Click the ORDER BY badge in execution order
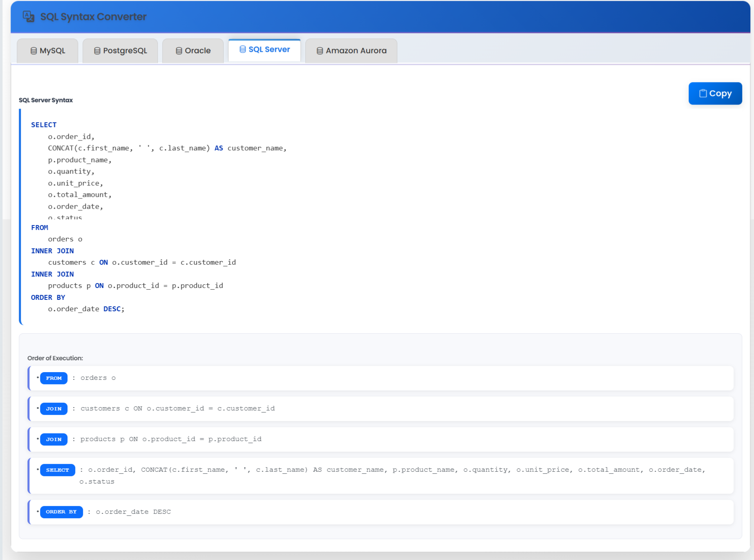The image size is (754, 560). tap(61, 512)
